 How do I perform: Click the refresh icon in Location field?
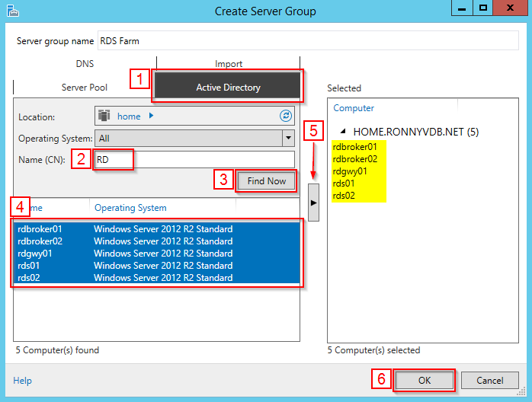286,116
